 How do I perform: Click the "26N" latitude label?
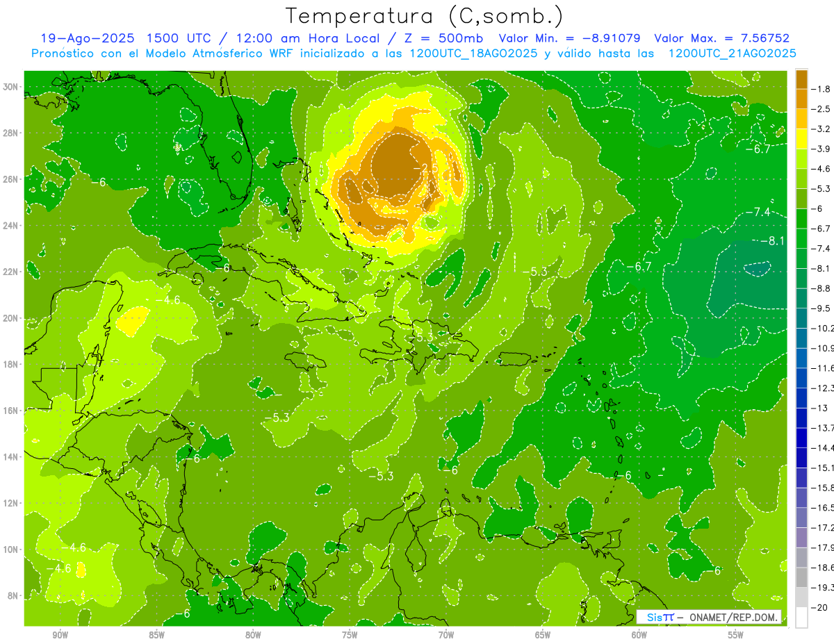[x=12, y=179]
